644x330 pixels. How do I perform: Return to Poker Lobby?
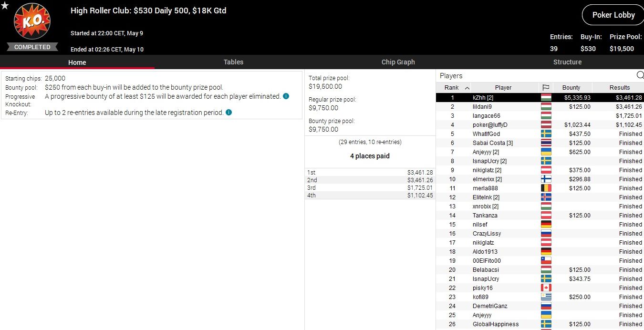[x=613, y=15]
